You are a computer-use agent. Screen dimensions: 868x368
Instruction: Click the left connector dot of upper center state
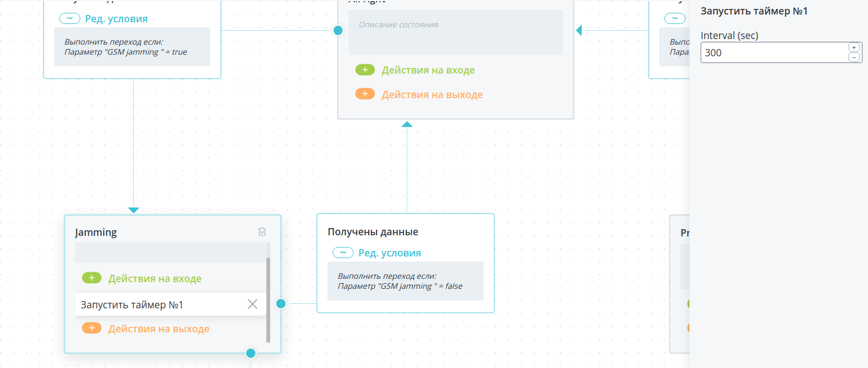337,30
